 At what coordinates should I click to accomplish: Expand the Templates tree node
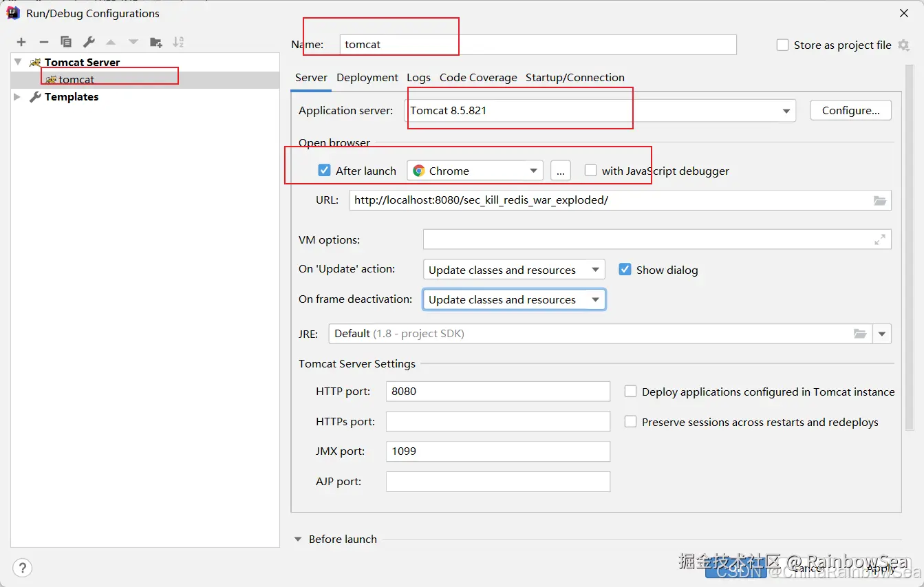click(x=18, y=97)
